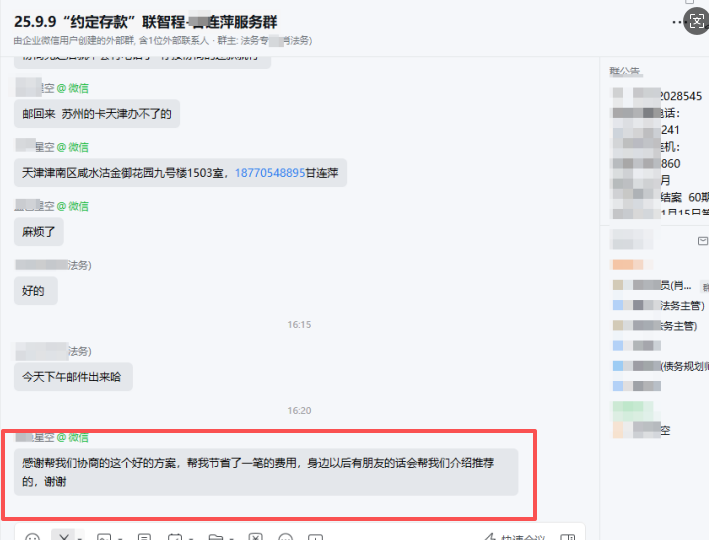Activate the round dark capture icon at top right

[x=696, y=21]
